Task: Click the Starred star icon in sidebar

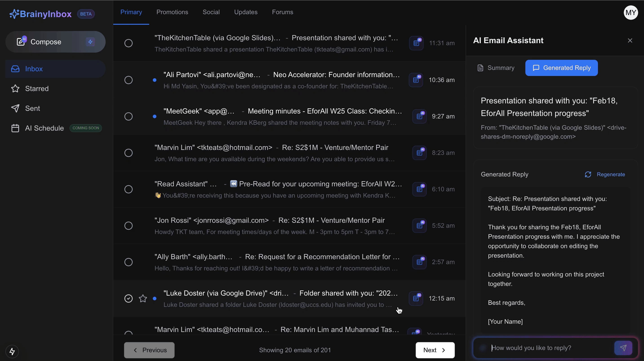Action: pyautogui.click(x=15, y=89)
